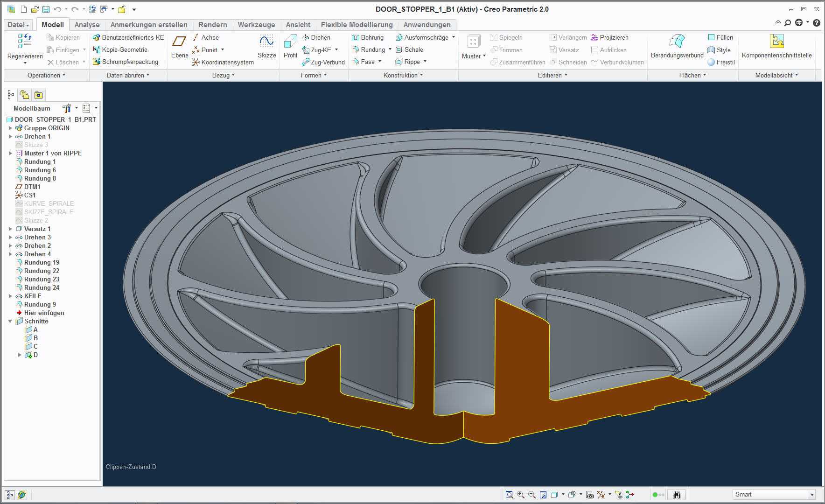Click the Repaint icon in the bottom toolbar
825x504 pixels.
click(543, 495)
